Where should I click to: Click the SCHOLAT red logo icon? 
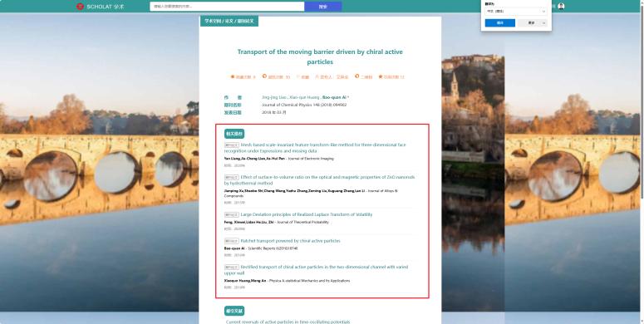coord(80,7)
